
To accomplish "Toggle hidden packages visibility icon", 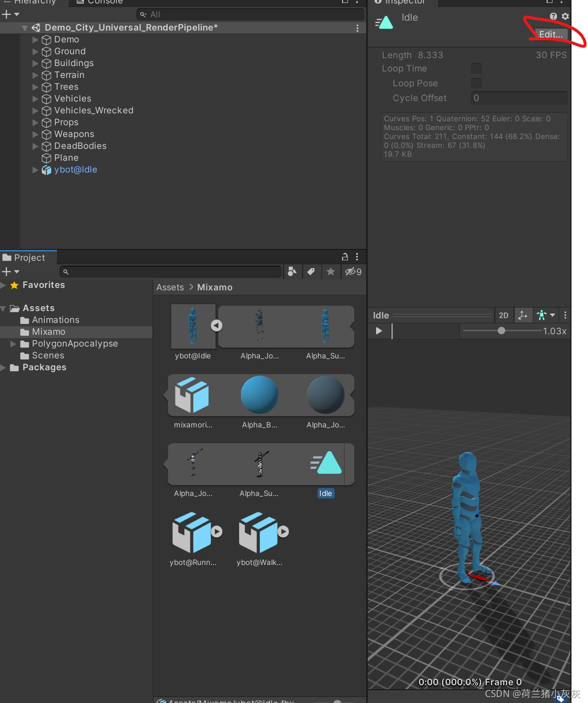I will tap(353, 271).
